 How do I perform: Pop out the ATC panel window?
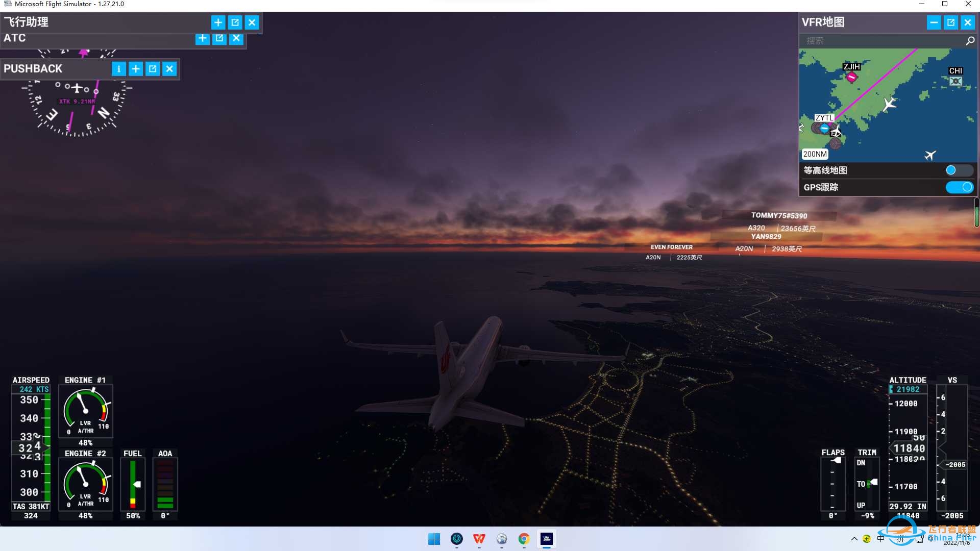pyautogui.click(x=219, y=38)
